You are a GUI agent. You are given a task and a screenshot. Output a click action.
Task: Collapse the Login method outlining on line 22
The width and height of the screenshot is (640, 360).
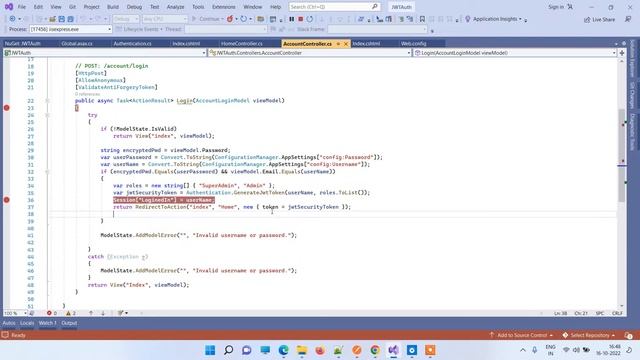[47, 100]
